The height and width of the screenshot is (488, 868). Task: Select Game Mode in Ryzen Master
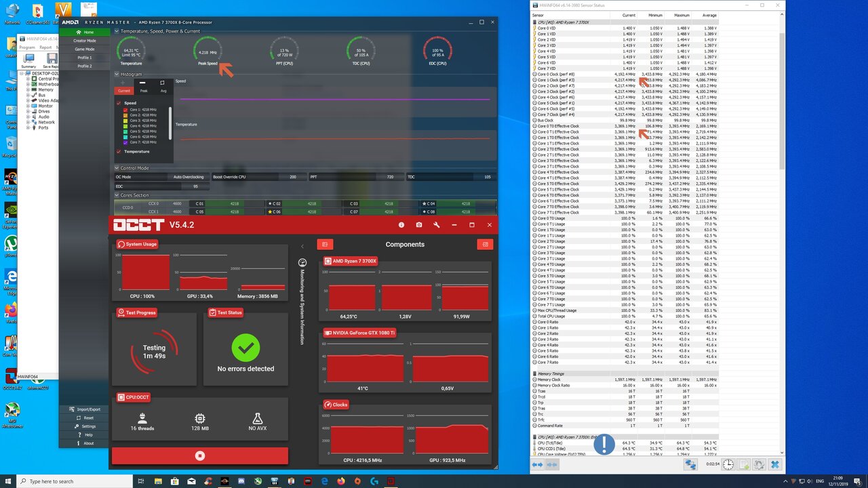pos(85,49)
